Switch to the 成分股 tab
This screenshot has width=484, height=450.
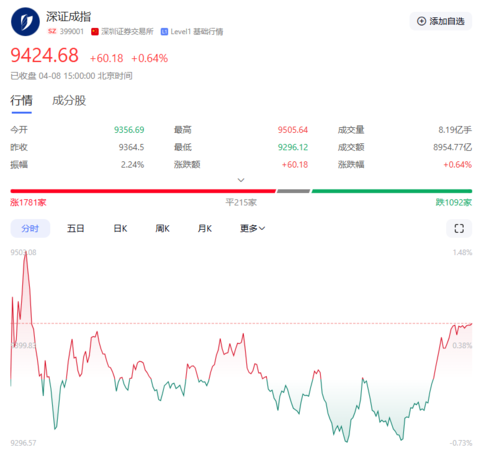click(69, 100)
